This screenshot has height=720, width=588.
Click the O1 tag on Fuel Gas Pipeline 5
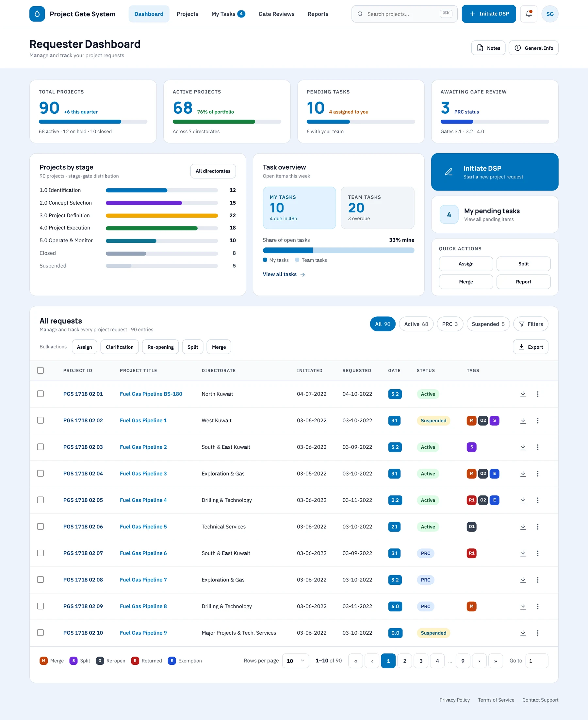coord(471,527)
